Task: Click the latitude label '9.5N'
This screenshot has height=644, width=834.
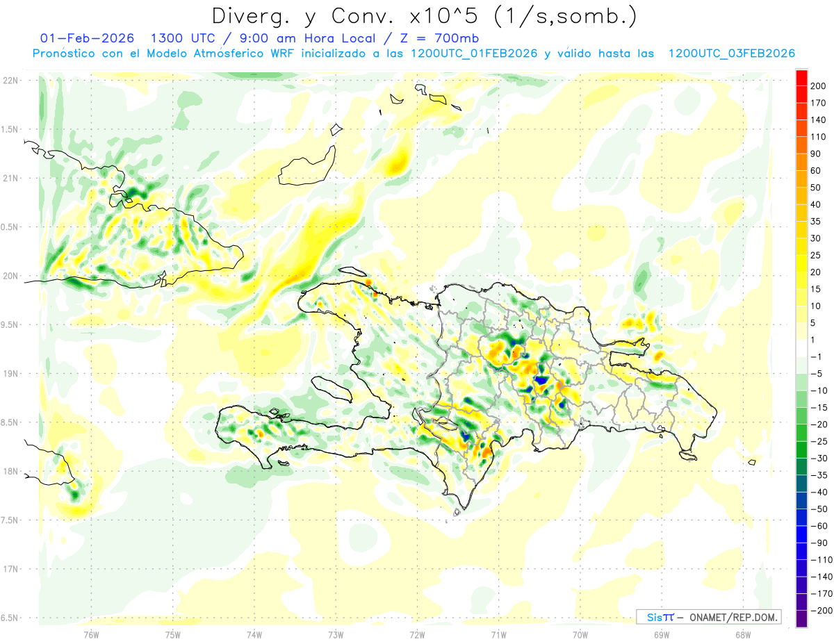Action: [10, 324]
